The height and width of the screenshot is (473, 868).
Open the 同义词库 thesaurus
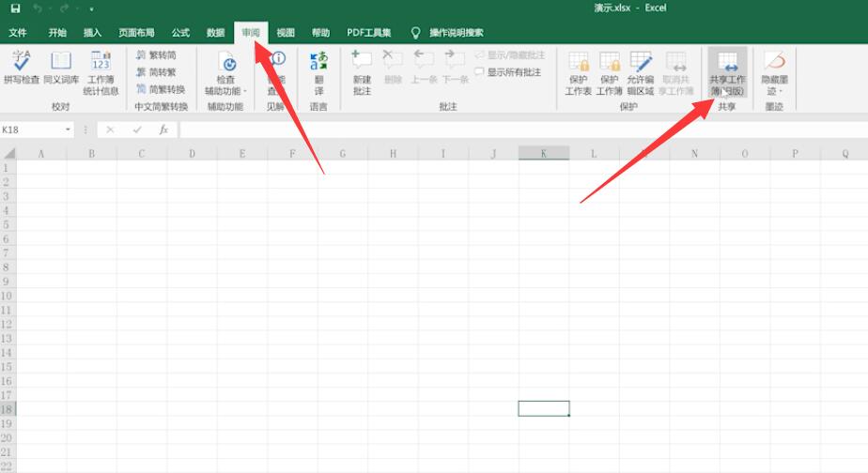coord(61,67)
